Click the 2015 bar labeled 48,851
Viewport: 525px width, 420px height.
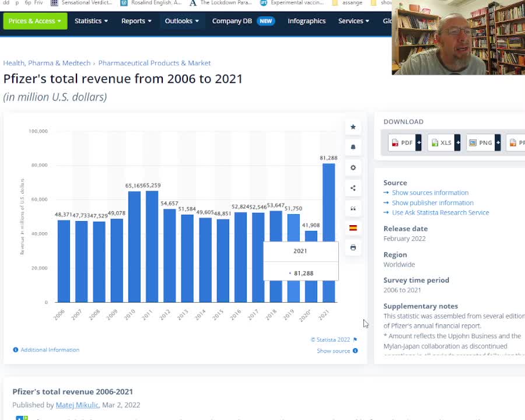(x=223, y=261)
